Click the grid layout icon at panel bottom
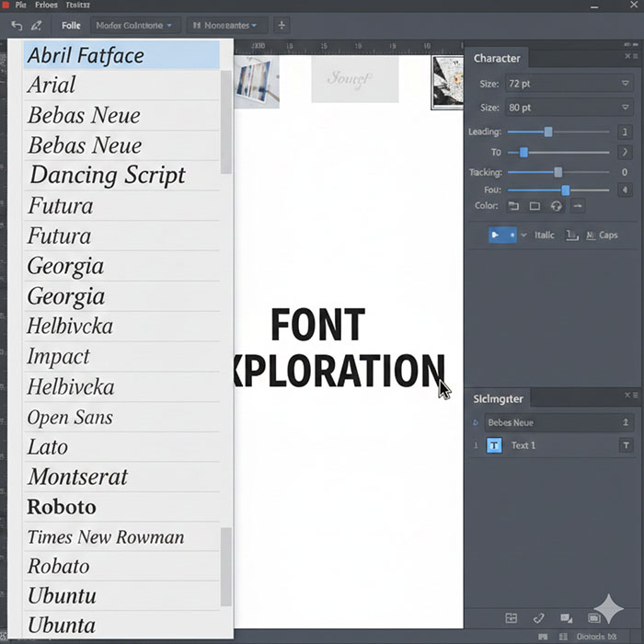 pyautogui.click(x=512, y=617)
